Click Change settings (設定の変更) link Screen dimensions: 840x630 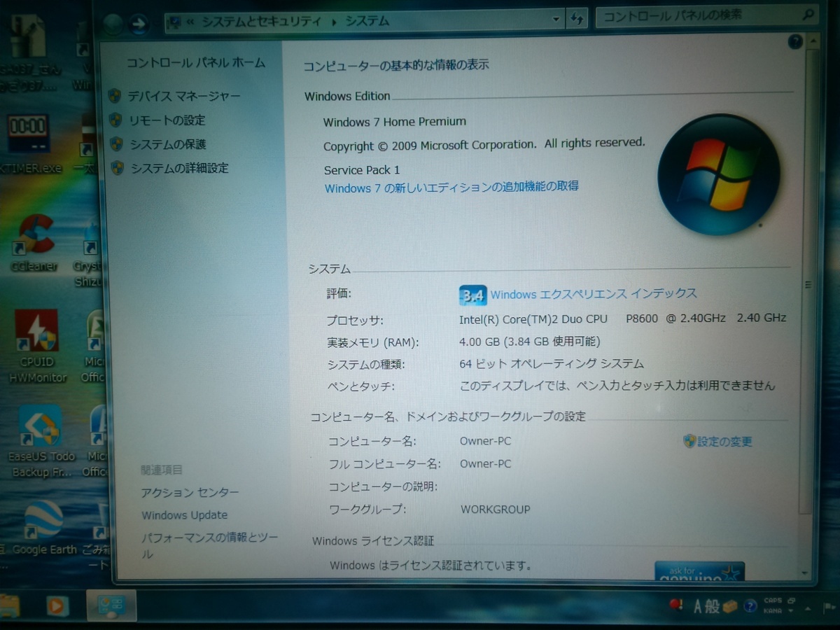(724, 442)
